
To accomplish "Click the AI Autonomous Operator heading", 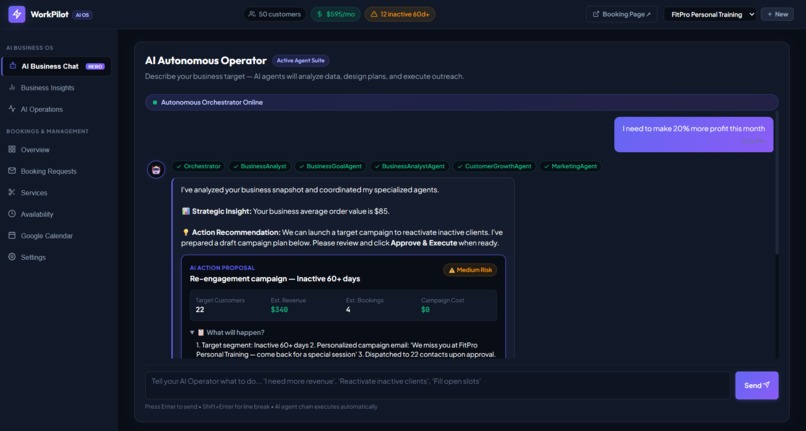I will point(206,61).
